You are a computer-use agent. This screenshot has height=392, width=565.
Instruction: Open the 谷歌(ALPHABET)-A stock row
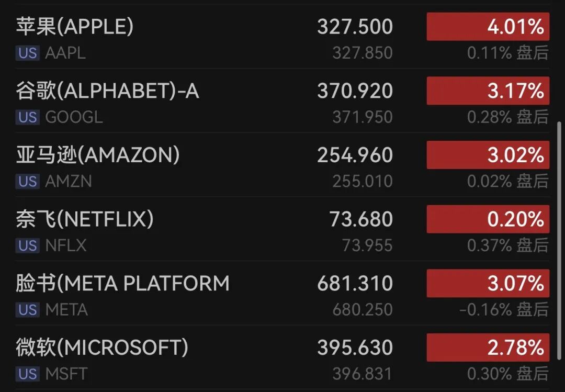coord(282,100)
